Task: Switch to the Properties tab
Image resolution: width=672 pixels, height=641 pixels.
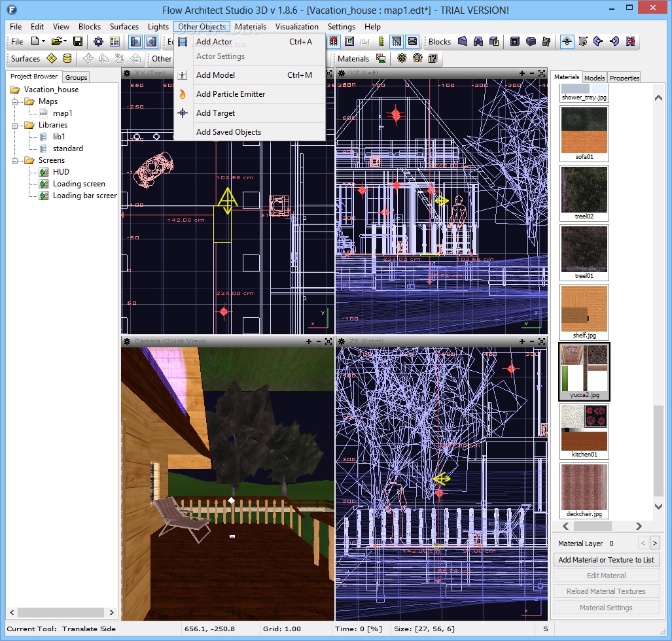Action: coord(624,78)
